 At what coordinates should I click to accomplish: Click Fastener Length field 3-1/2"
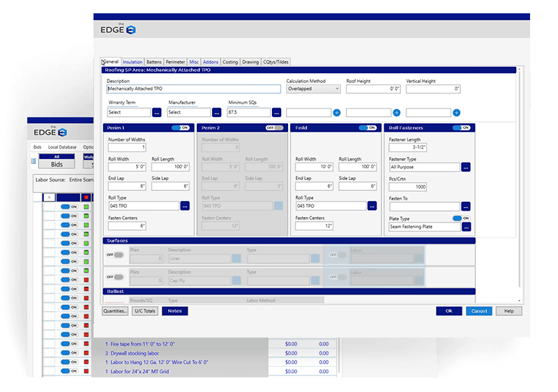[x=408, y=147]
